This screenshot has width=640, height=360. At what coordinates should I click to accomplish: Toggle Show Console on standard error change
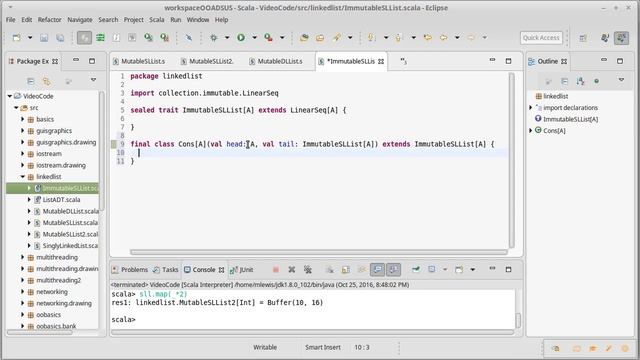393,269
